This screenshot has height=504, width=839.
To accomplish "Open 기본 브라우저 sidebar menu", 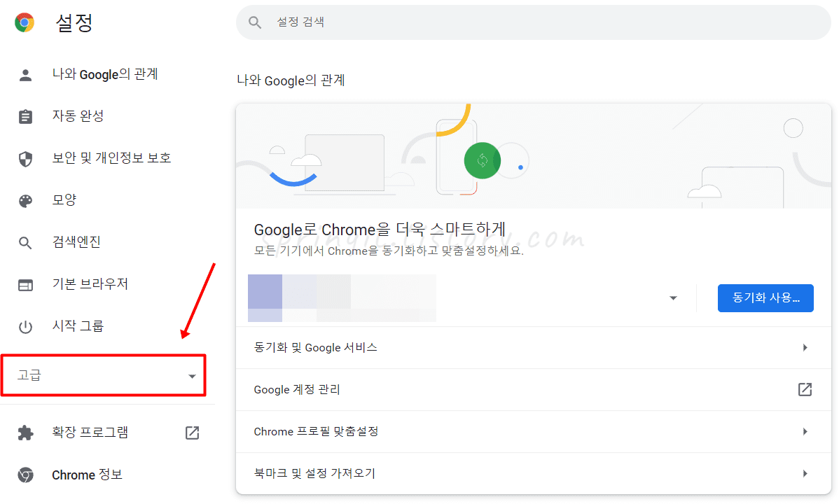I will click(90, 283).
